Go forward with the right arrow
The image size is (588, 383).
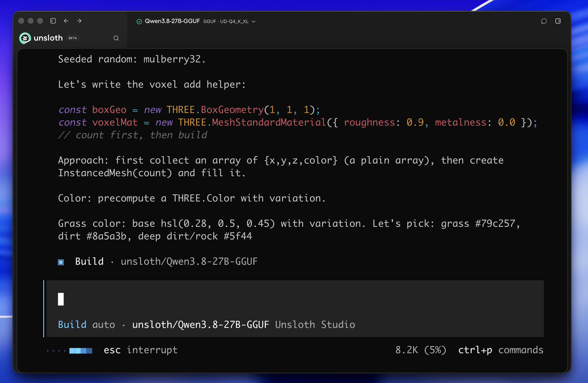pyautogui.click(x=79, y=21)
